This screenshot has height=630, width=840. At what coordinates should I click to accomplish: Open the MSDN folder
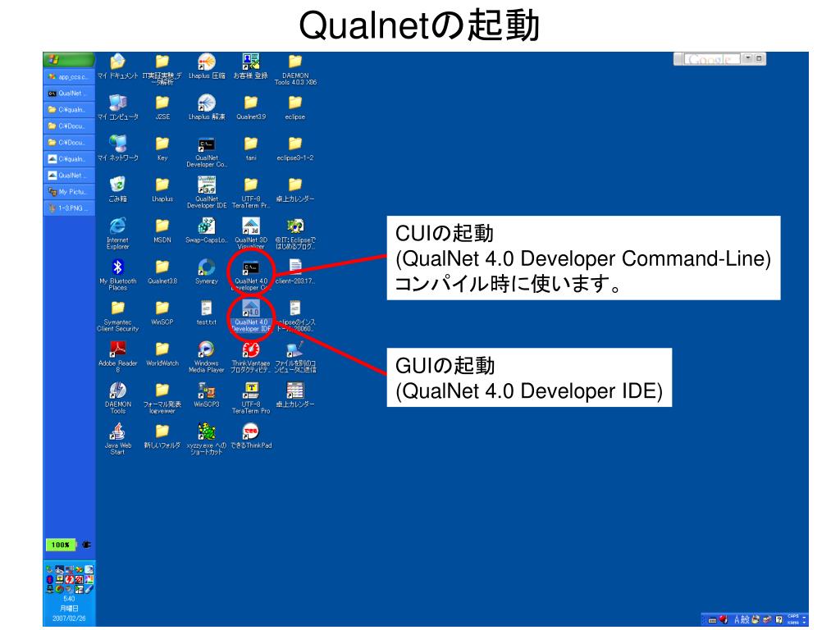coord(162,231)
